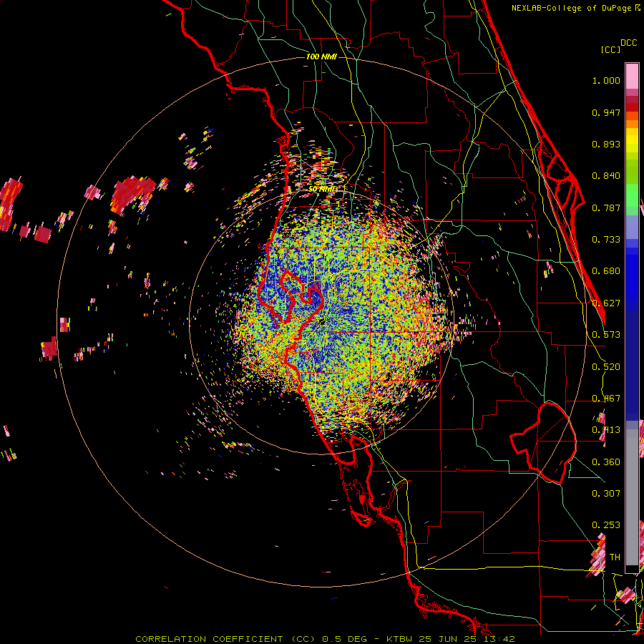Viewport: 644px width, 644px height.
Task: Click the 1.000 scale value
Action: click(x=606, y=80)
